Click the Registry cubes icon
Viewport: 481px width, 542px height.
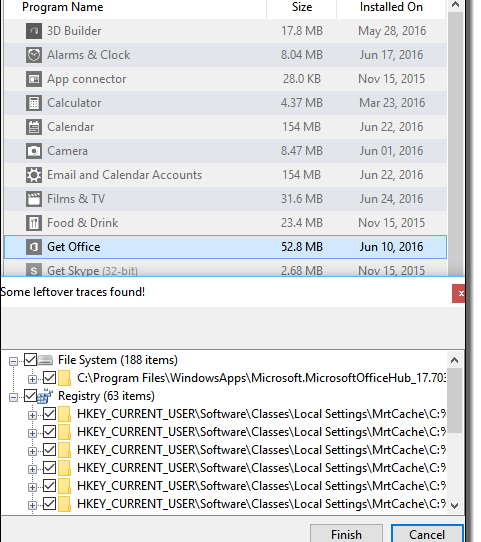pos(45,396)
